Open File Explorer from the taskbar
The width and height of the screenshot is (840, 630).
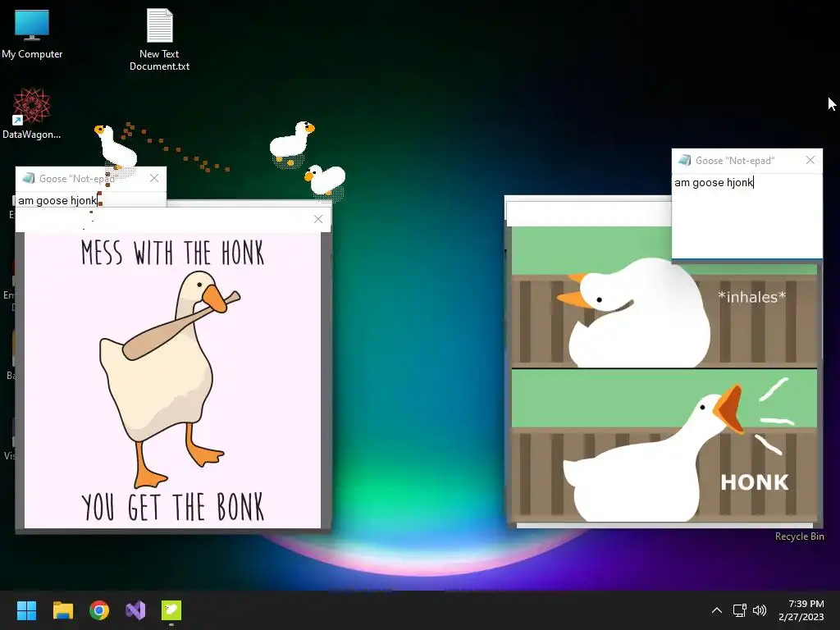(x=62, y=610)
